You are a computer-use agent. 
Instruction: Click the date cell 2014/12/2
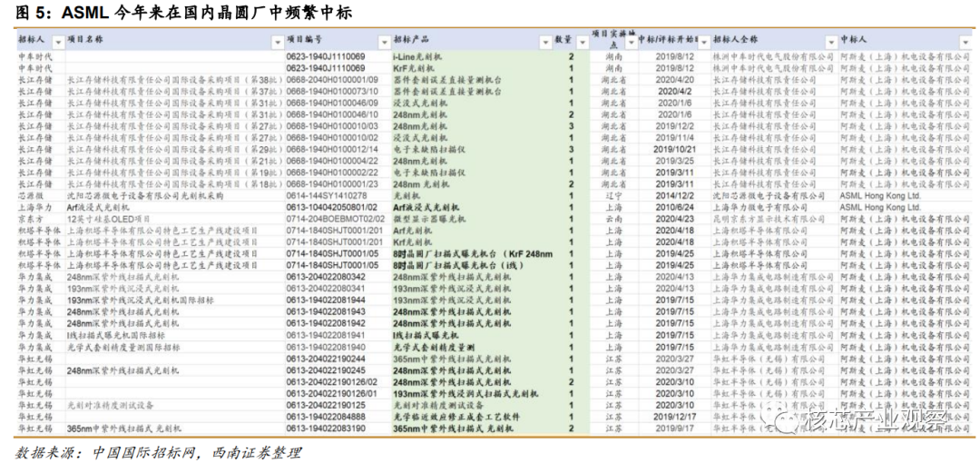point(675,195)
